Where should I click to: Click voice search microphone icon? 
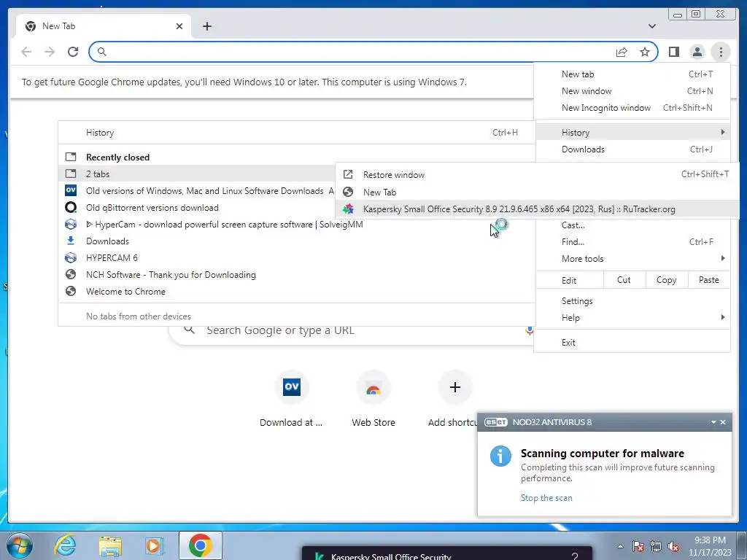coord(530,330)
